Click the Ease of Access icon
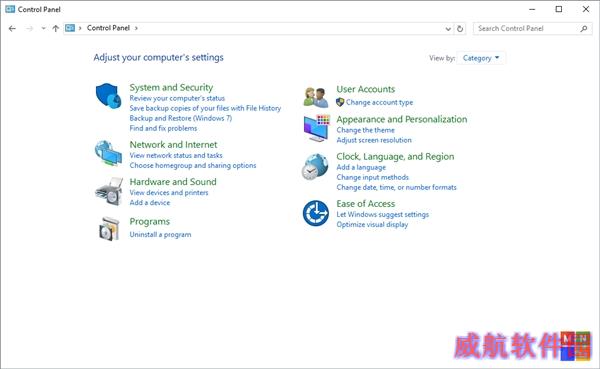The height and width of the screenshot is (369, 600). point(316,213)
